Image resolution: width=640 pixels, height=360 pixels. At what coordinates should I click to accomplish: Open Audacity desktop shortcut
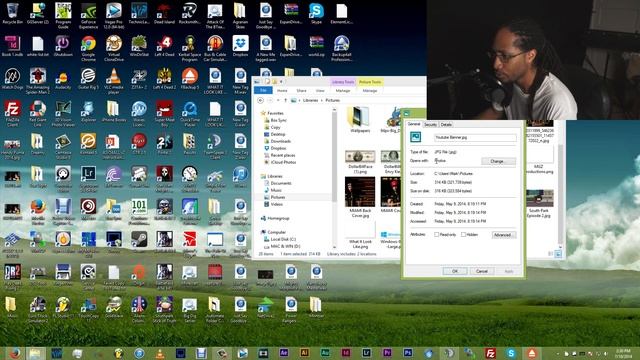63,80
